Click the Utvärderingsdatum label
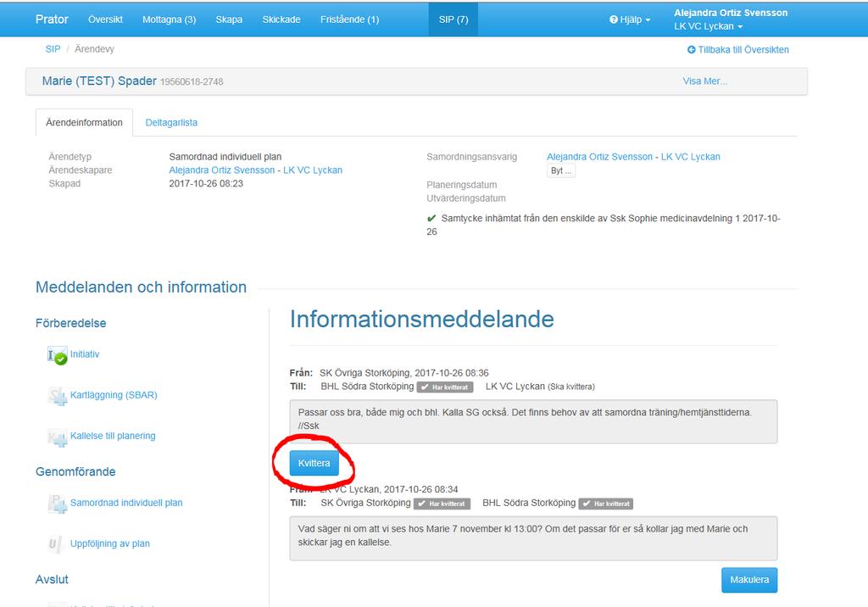 [466, 198]
